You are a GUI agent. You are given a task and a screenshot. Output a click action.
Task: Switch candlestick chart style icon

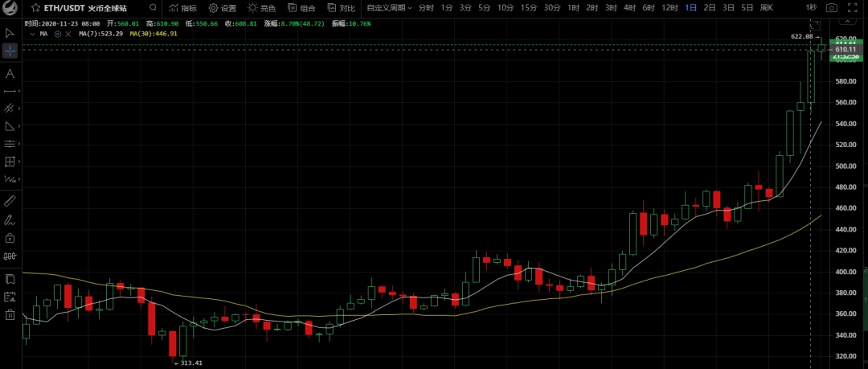pos(10,256)
